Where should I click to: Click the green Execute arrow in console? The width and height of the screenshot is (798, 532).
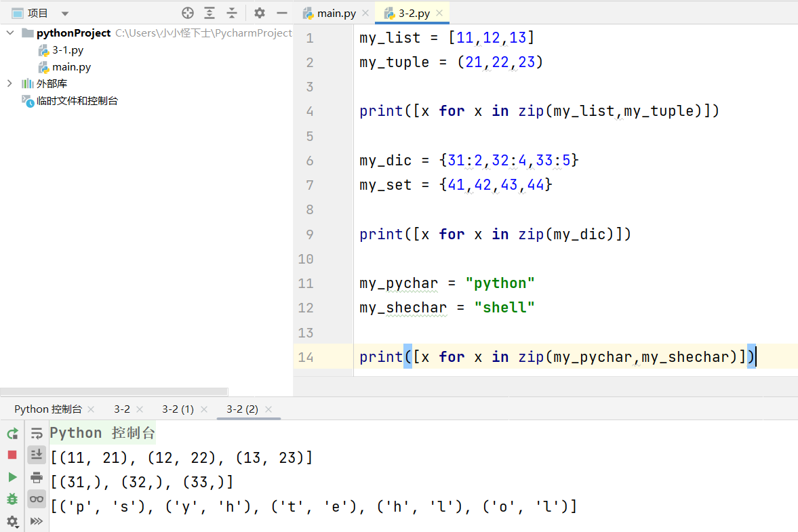pos(11,477)
